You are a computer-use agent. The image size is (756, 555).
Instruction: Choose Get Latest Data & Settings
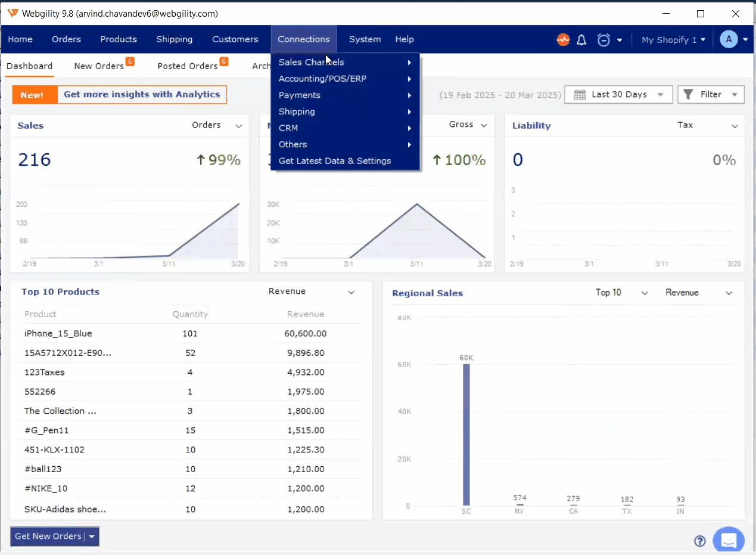point(335,161)
